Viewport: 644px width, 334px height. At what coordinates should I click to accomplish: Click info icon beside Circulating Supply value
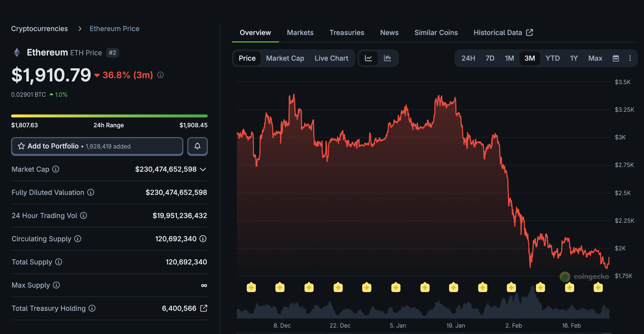[x=203, y=239]
